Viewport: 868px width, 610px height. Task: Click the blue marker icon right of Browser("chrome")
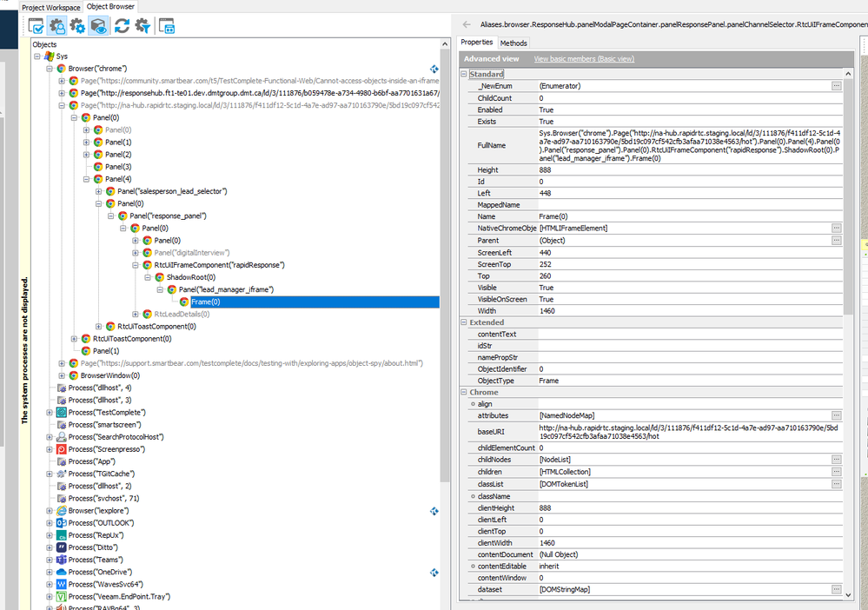[x=434, y=69]
